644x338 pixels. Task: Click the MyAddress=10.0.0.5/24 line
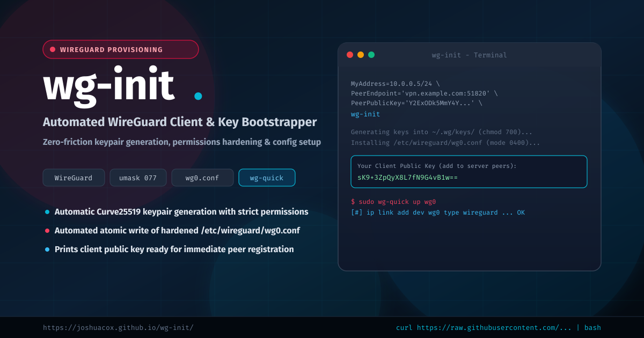(396, 84)
